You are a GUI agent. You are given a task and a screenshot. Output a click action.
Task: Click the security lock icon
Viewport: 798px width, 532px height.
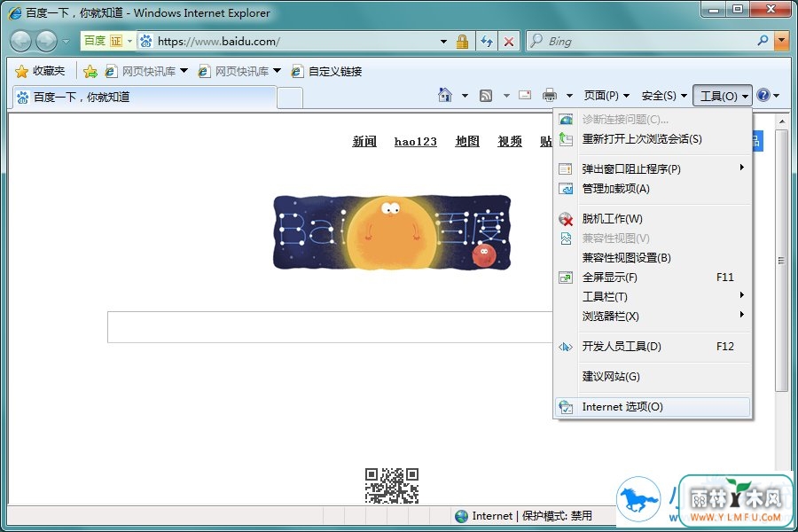[x=462, y=42]
